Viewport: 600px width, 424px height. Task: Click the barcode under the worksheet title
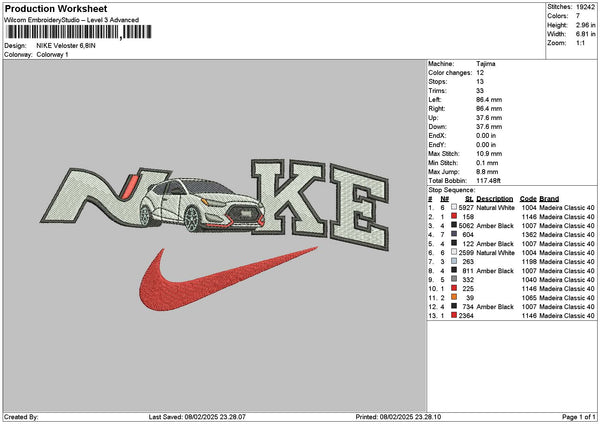(79, 32)
